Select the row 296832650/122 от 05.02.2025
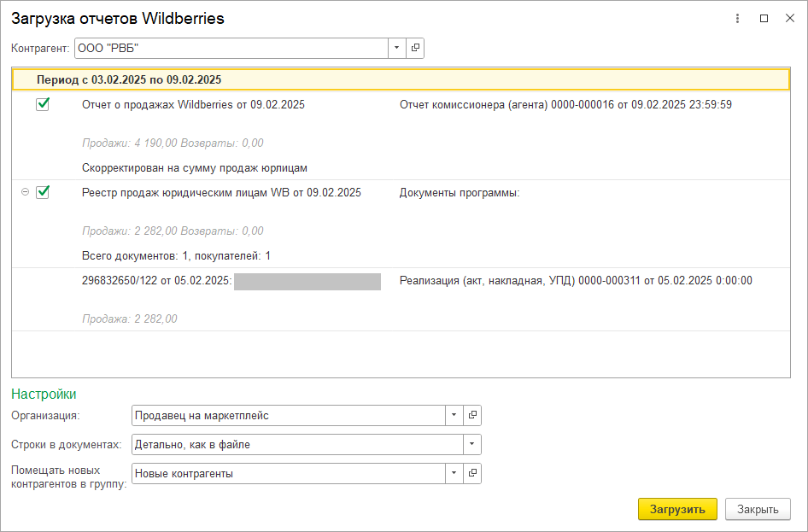808x532 pixels. 156,280
